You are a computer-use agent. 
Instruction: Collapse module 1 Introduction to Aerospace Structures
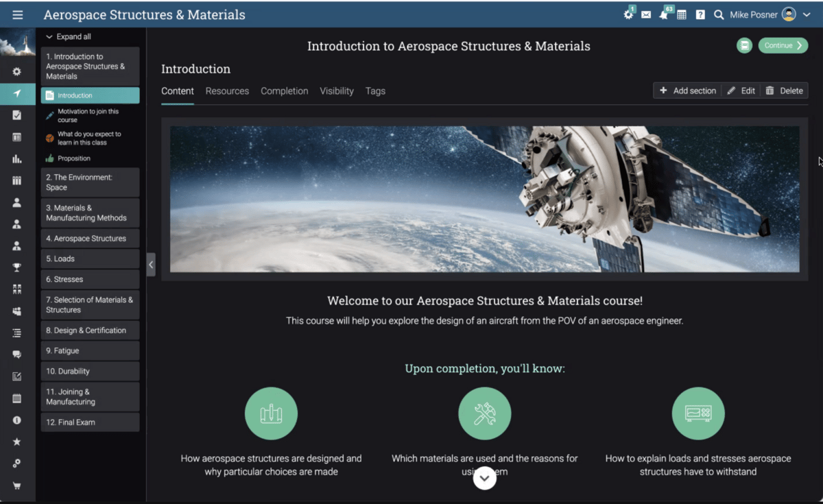pos(90,67)
